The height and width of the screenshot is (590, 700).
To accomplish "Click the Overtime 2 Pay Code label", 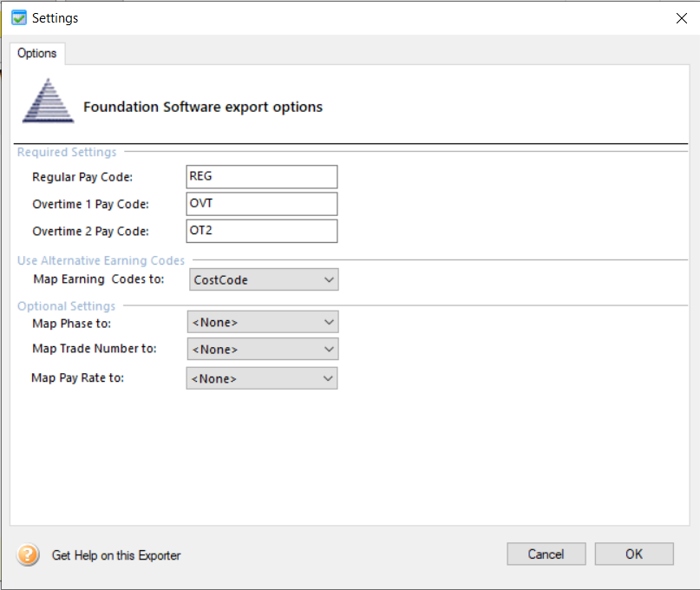I will pyautogui.click(x=90, y=232).
